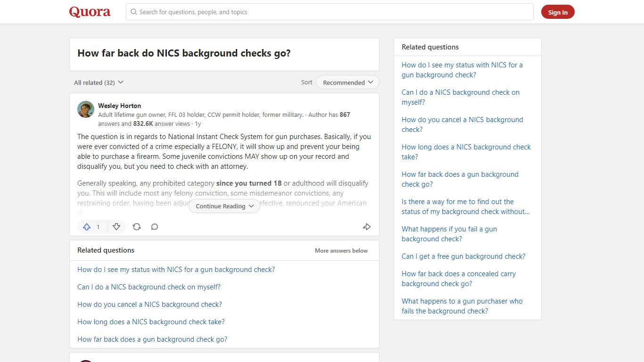The width and height of the screenshot is (644, 362).
Task: Click the sidebar 'Related questions' heading
Action: 430,47
